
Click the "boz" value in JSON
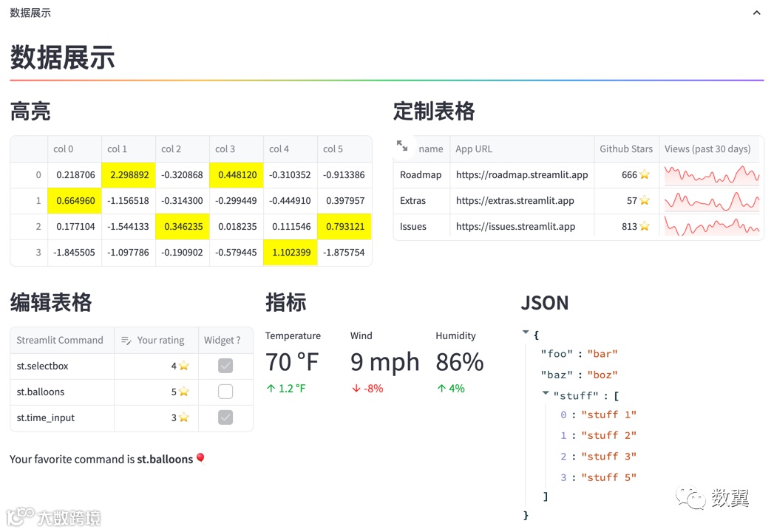(602, 375)
